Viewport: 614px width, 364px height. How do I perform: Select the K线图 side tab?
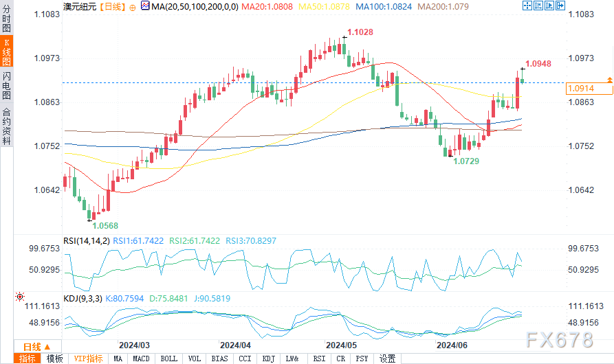(x=7, y=52)
